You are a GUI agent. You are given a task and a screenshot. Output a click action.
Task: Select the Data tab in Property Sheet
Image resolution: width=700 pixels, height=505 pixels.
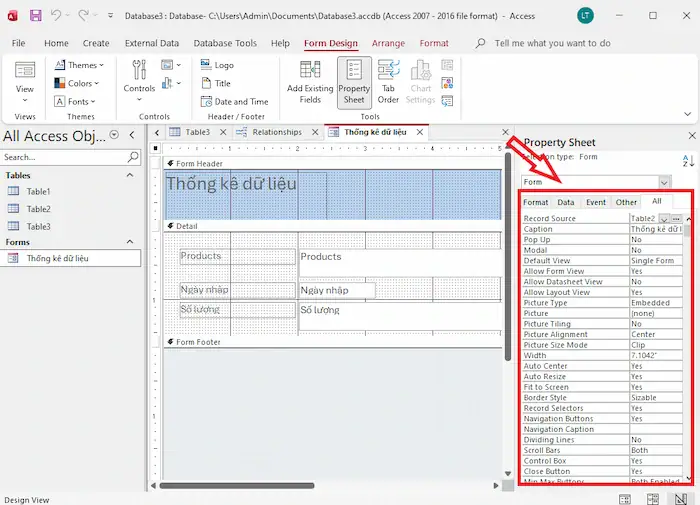click(566, 202)
